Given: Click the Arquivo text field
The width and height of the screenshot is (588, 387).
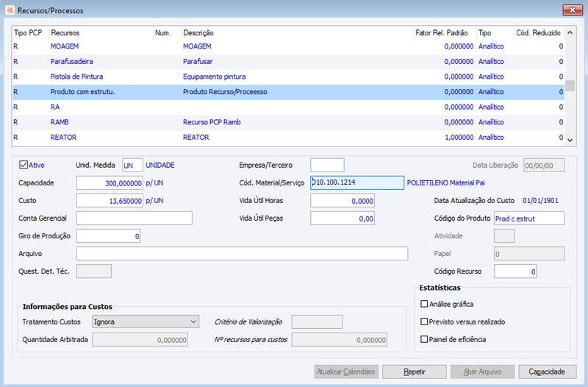Looking at the screenshot, I should coord(242,253).
